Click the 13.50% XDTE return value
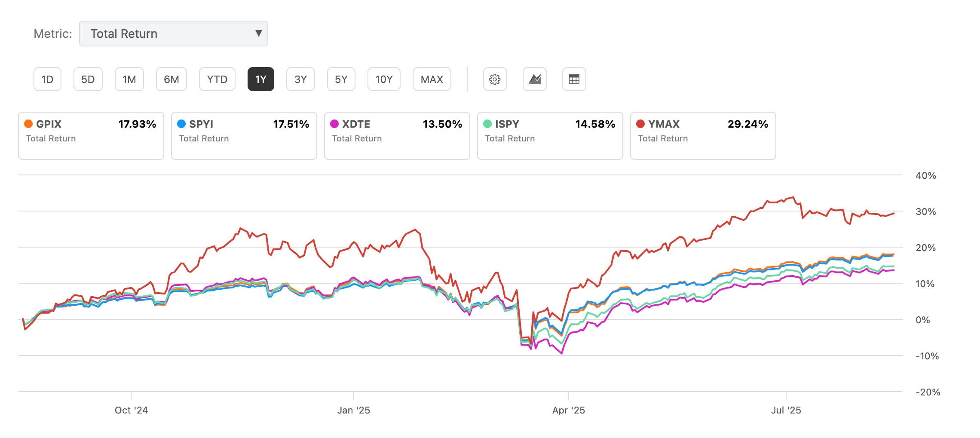Image resolution: width=980 pixels, height=438 pixels. [442, 124]
